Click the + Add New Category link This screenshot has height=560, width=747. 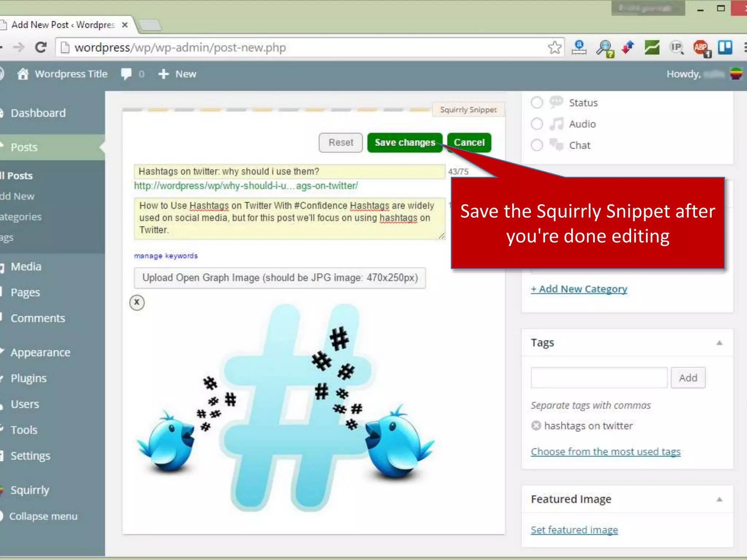click(579, 289)
